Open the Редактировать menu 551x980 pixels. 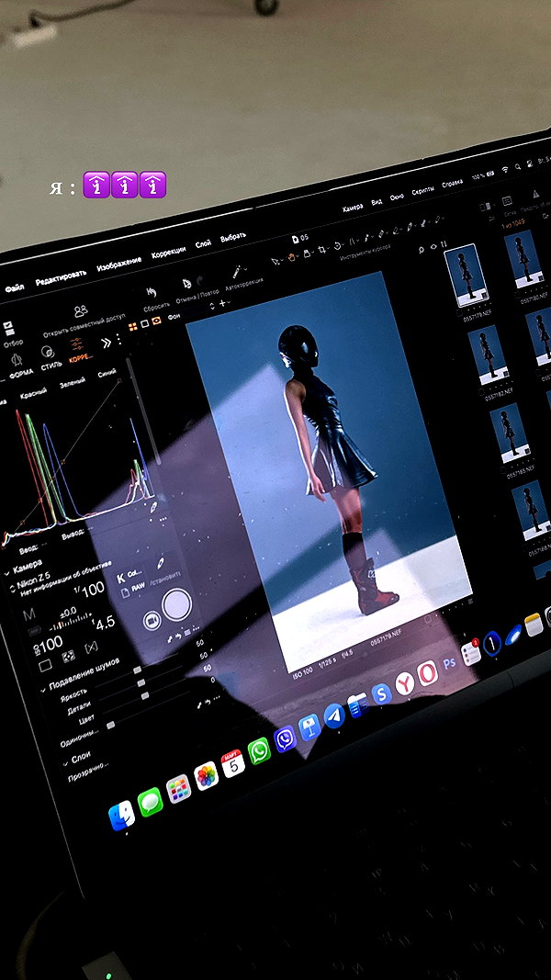coord(61,276)
